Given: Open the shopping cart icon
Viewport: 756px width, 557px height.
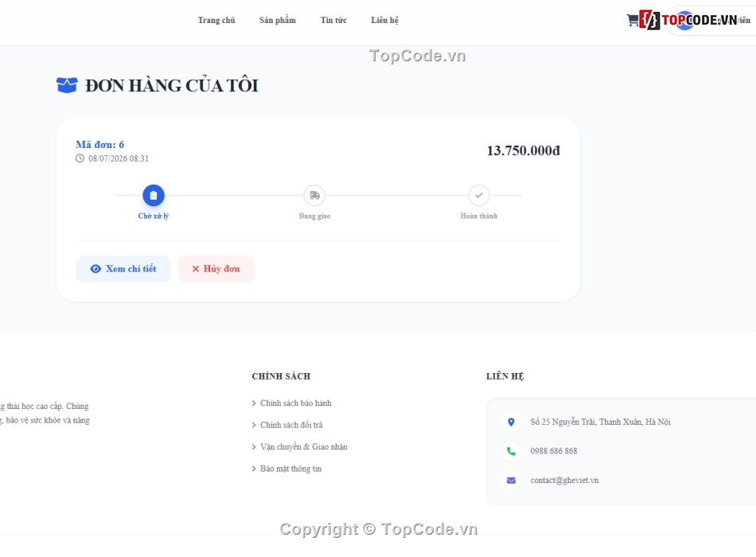Looking at the screenshot, I should point(632,20).
